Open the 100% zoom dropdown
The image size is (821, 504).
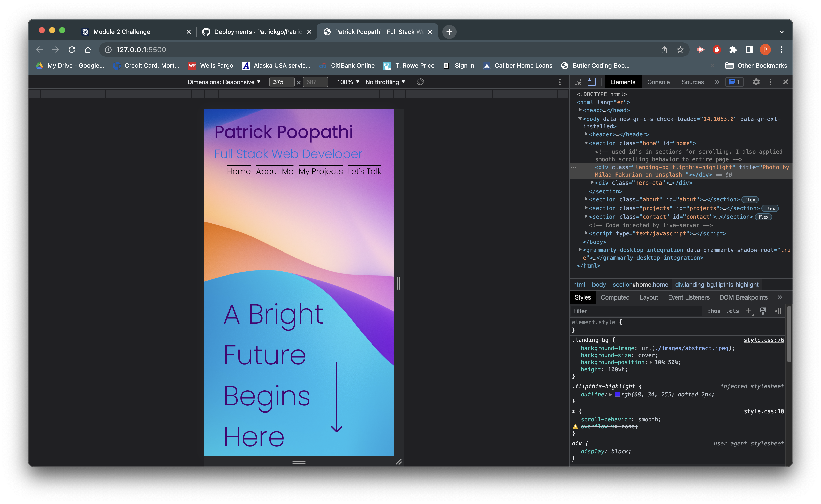[348, 82]
